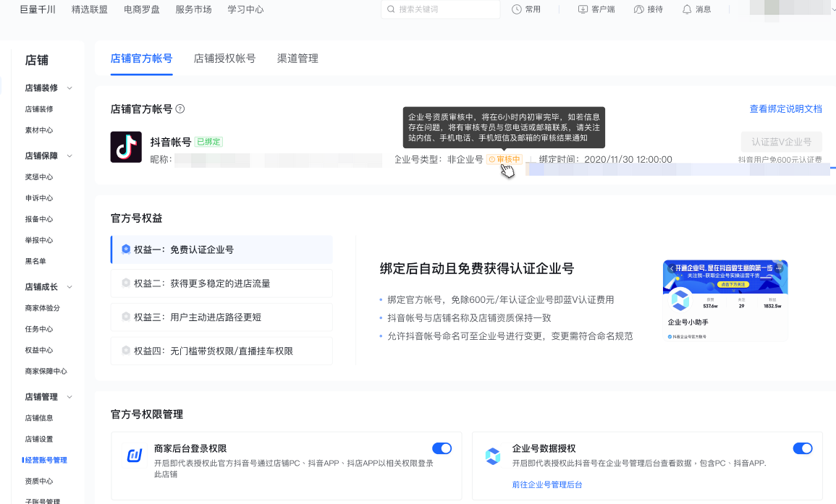Collapse the 店铺保障 sidebar group

[70, 155]
